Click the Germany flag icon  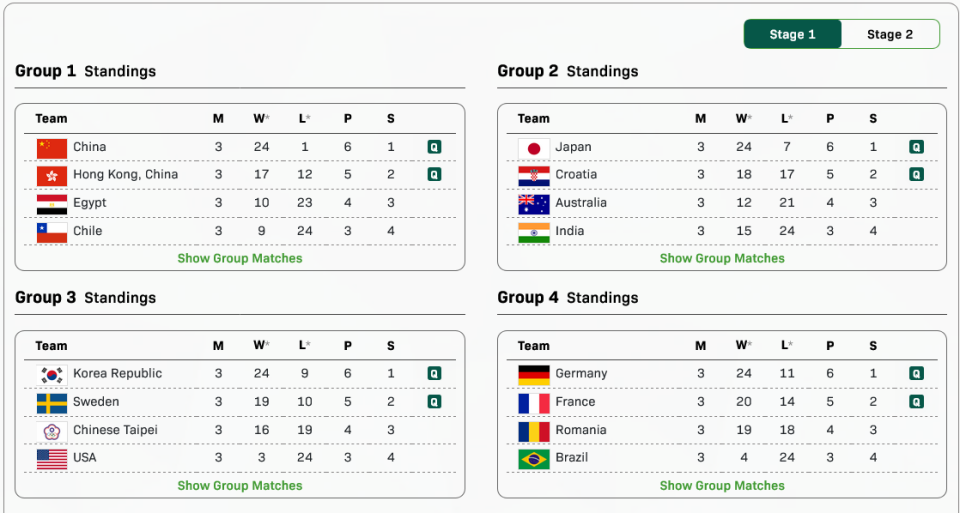(x=534, y=374)
